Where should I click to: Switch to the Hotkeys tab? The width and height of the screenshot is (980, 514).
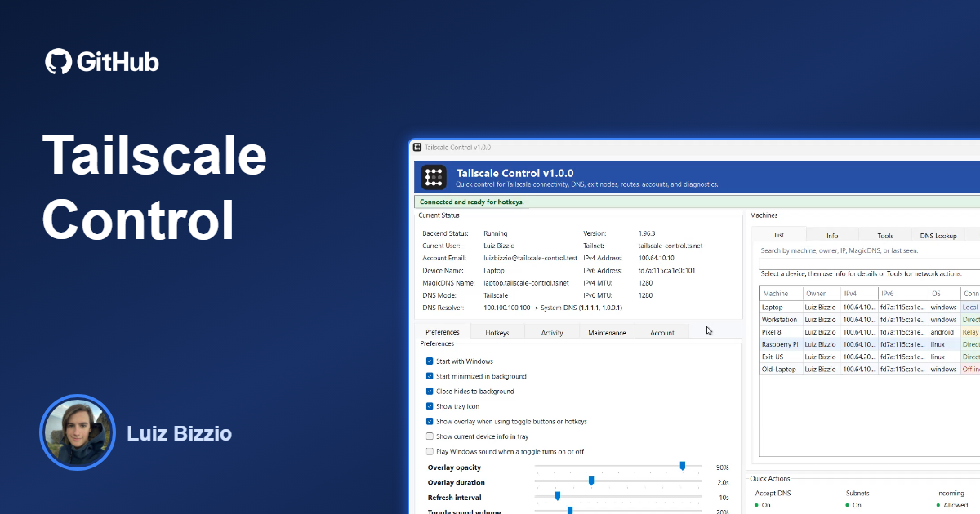tap(497, 333)
